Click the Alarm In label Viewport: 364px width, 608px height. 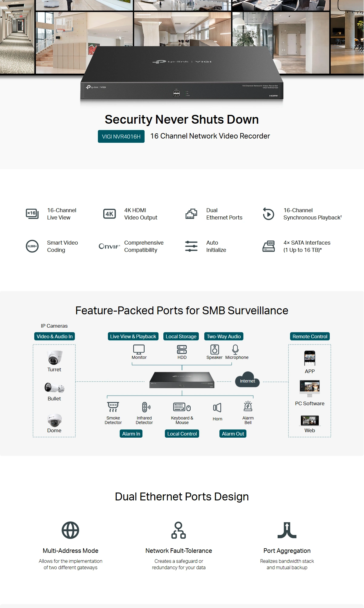[x=131, y=434]
